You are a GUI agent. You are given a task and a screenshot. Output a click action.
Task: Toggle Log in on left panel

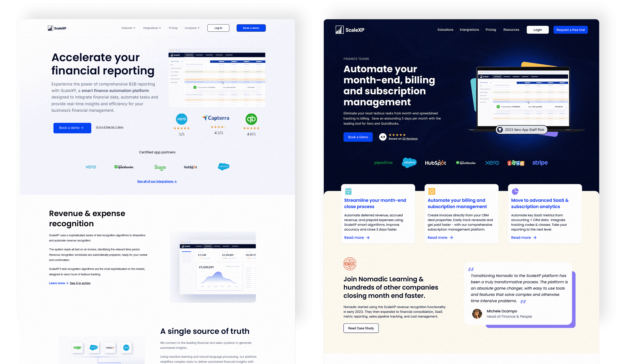click(218, 28)
